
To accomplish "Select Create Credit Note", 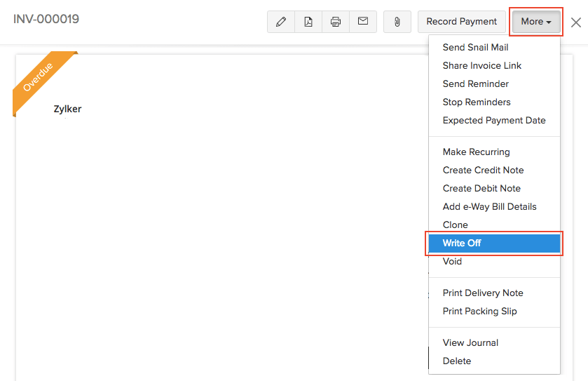I will [494, 170].
